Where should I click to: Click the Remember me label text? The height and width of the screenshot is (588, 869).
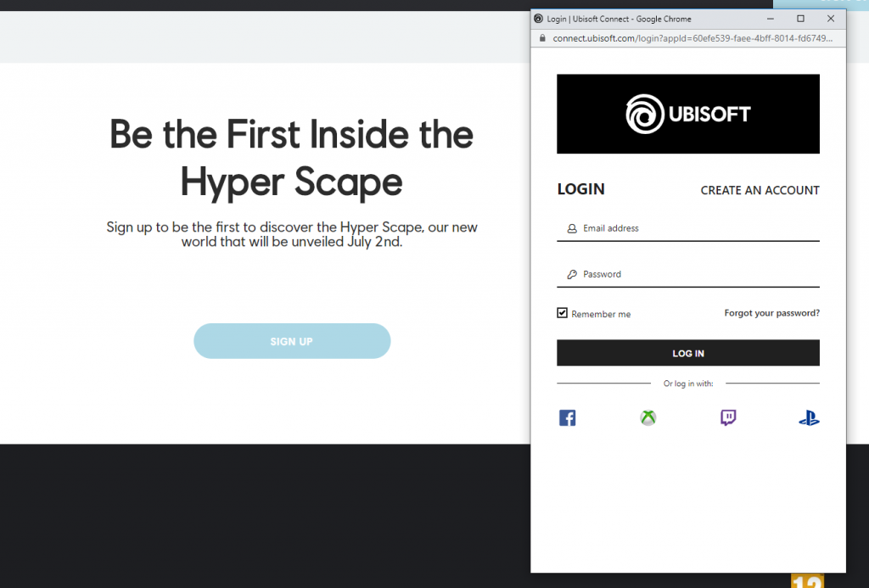pyautogui.click(x=601, y=314)
